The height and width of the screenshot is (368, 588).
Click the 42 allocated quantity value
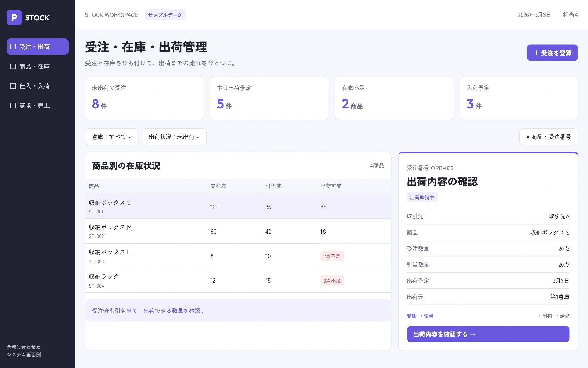[268, 231]
